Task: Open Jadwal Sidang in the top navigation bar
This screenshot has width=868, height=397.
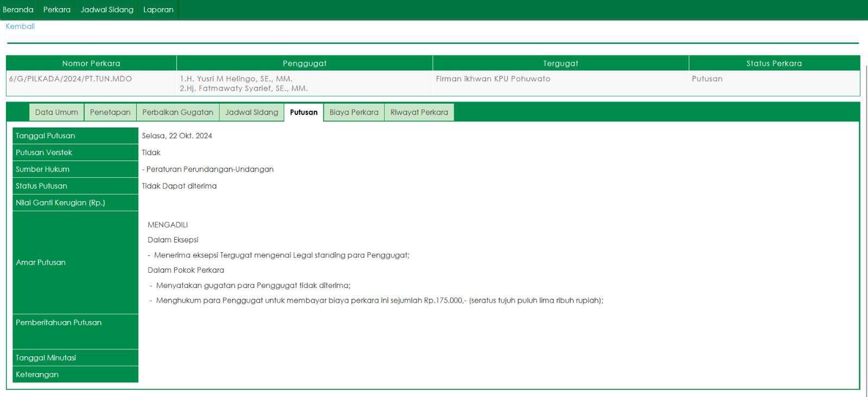Action: click(x=107, y=10)
